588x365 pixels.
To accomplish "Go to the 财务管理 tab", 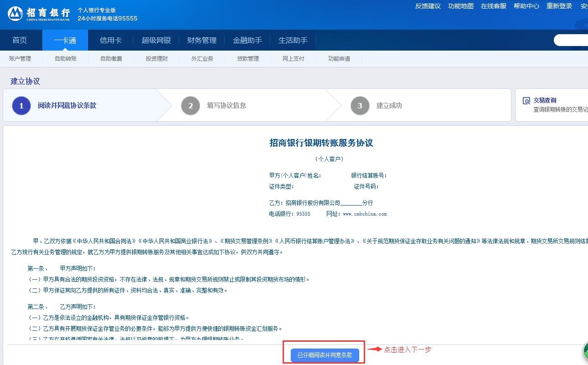I will tap(202, 40).
